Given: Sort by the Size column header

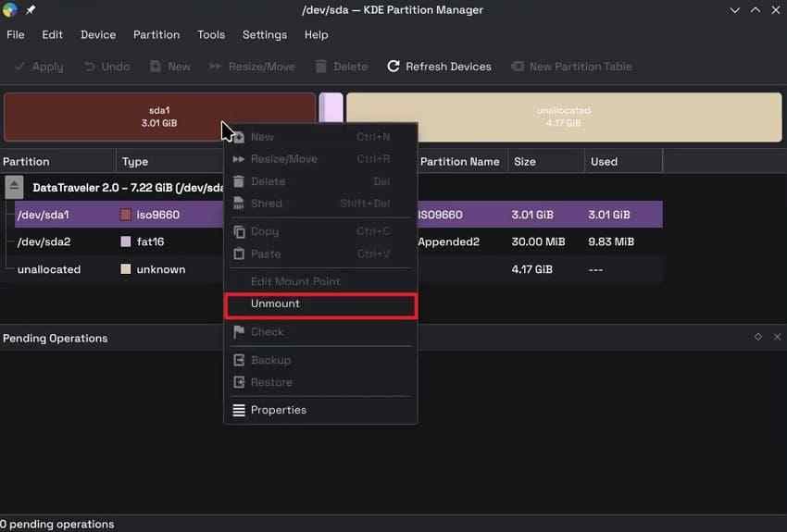Looking at the screenshot, I should click(546, 162).
